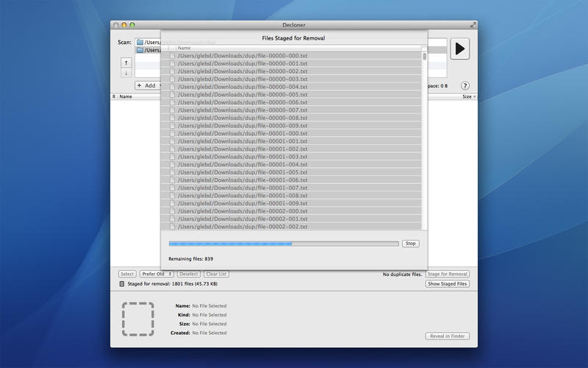Open the Prefer Old dropdown
This screenshot has width=588, height=368.
point(157,274)
